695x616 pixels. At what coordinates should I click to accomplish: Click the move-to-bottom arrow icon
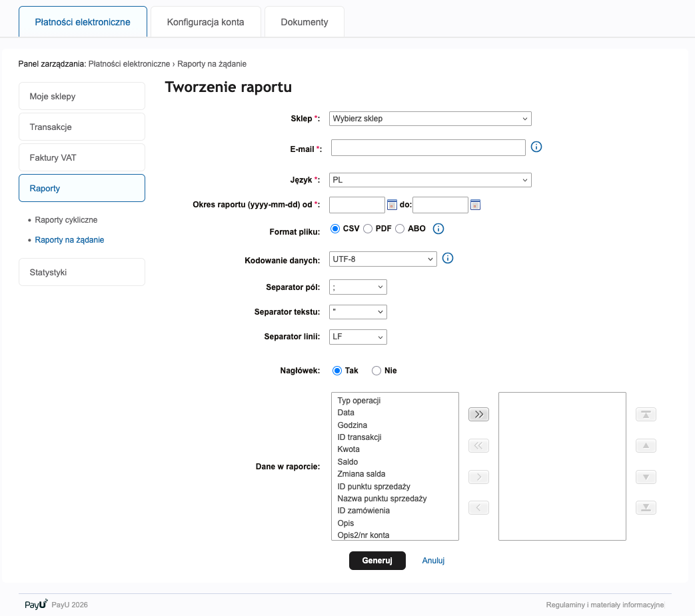(646, 508)
